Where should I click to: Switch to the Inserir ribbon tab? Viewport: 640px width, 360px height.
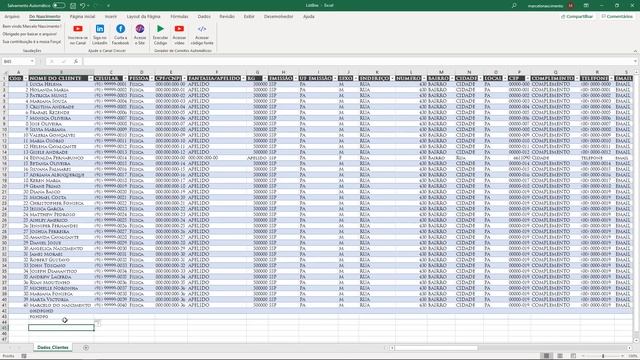tap(111, 16)
